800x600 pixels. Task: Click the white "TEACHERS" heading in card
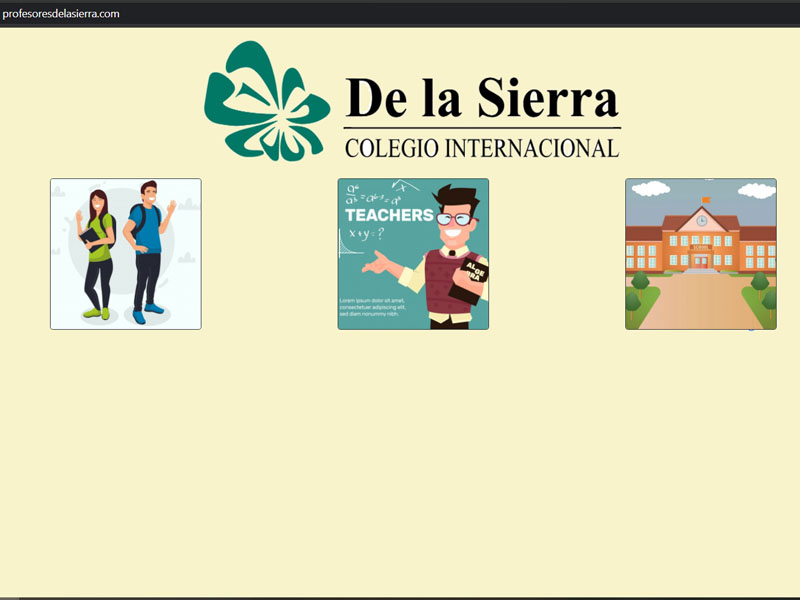coord(389,215)
